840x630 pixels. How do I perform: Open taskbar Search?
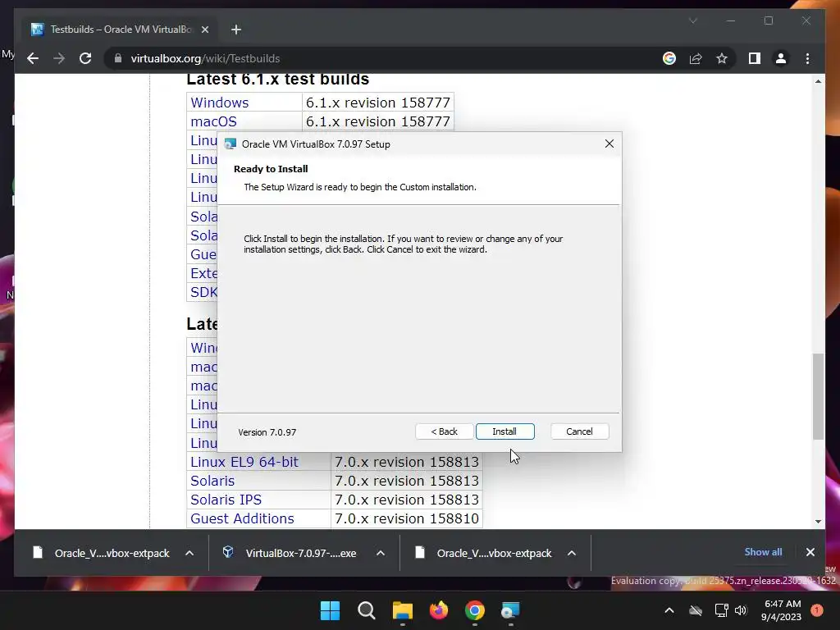(367, 610)
